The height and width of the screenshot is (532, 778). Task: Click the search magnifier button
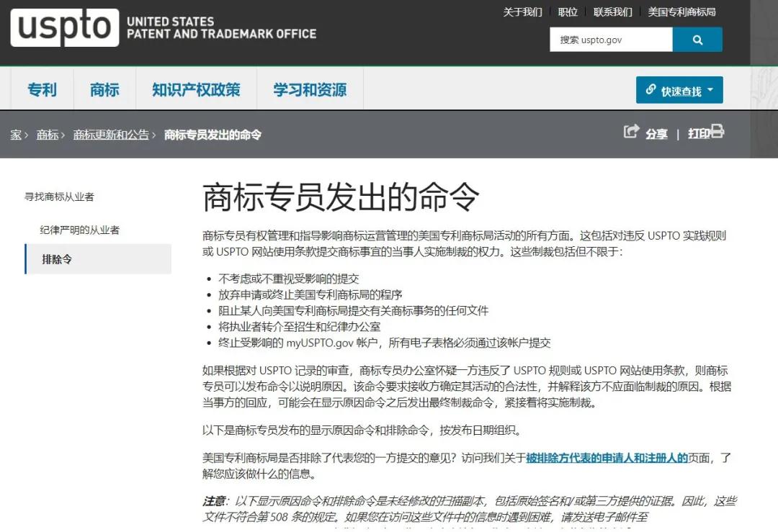coord(697,40)
